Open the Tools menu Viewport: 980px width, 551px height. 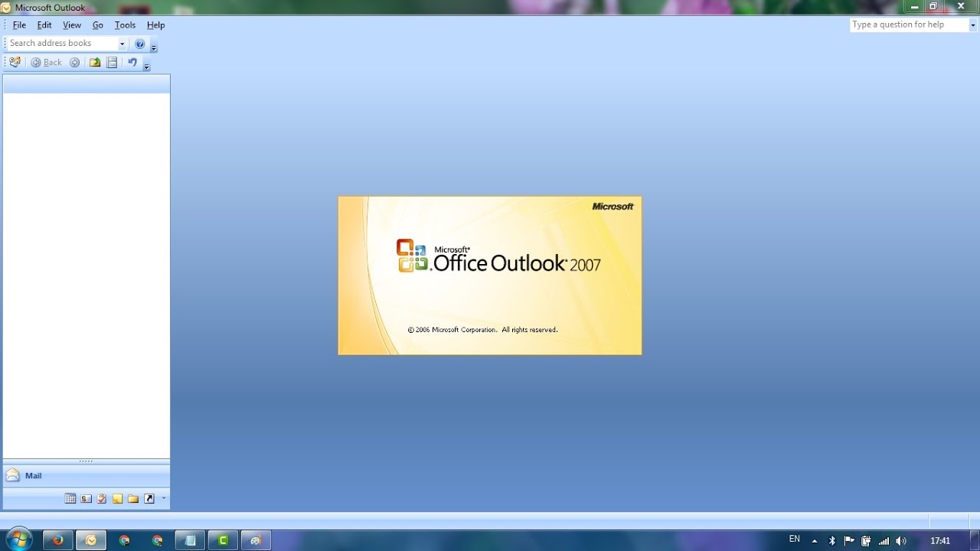click(x=125, y=25)
